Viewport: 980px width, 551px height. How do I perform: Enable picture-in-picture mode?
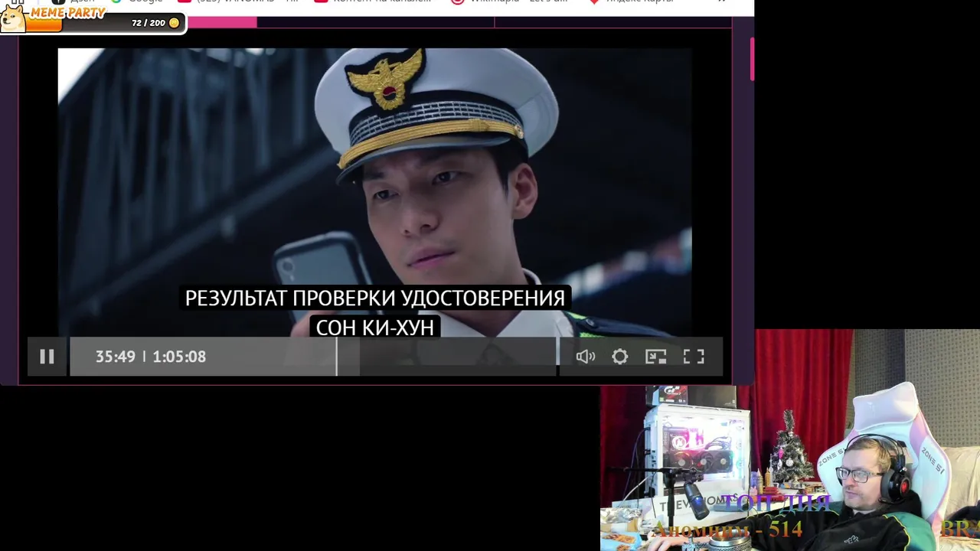pos(656,357)
